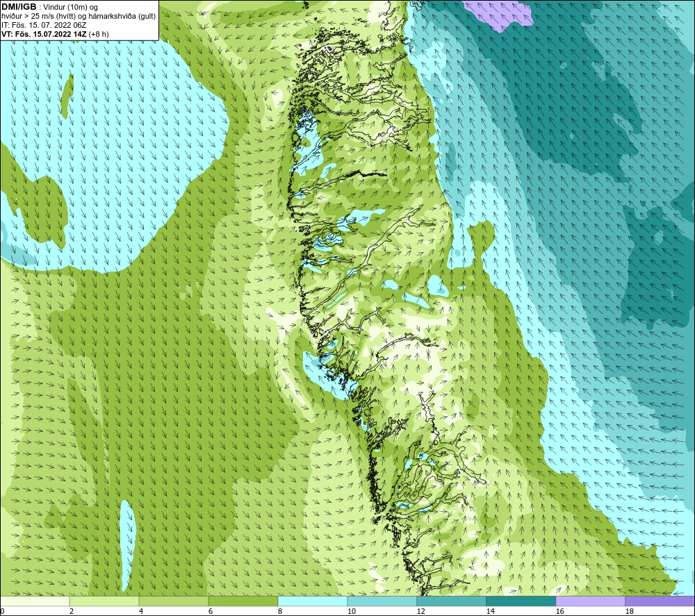Click the '10' label on the color scale
695x616 pixels.
(x=352, y=611)
